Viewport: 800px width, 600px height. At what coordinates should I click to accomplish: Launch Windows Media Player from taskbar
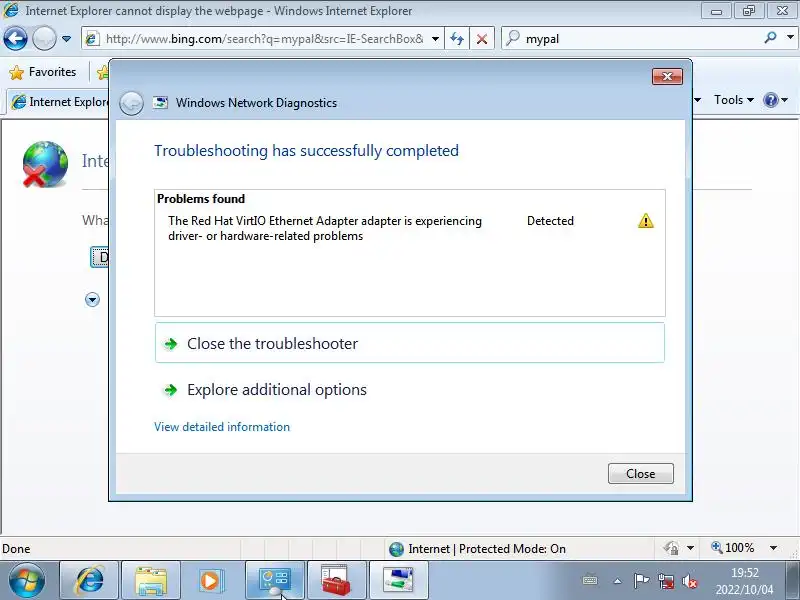coord(210,581)
